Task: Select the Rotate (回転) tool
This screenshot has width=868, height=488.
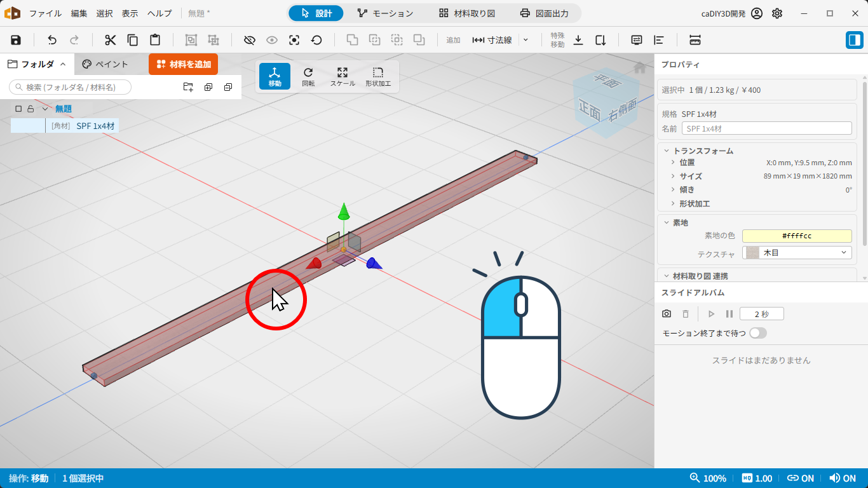Action: point(308,76)
